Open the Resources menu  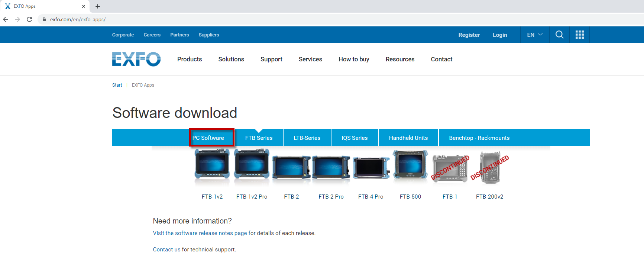(400, 59)
